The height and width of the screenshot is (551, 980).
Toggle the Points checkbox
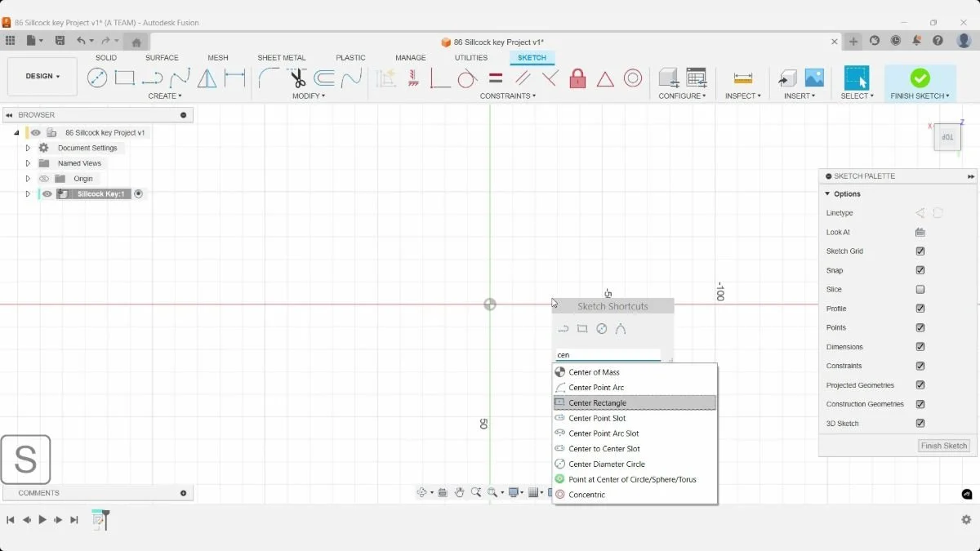[920, 328]
